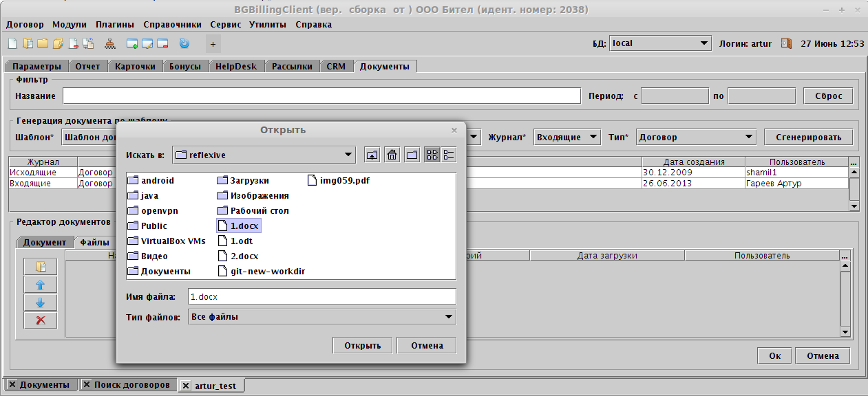
Task: Open the БД database dropdown
Action: point(703,43)
